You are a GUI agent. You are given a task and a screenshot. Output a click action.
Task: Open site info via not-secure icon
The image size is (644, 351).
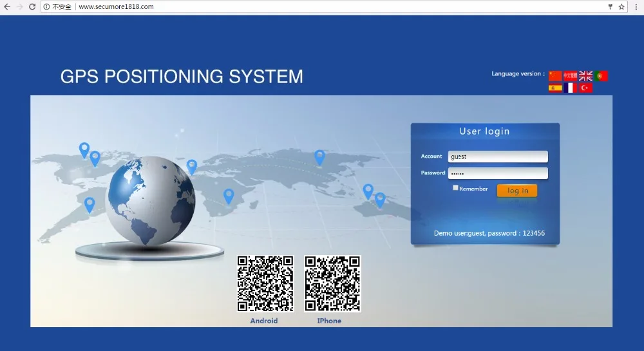click(x=46, y=6)
